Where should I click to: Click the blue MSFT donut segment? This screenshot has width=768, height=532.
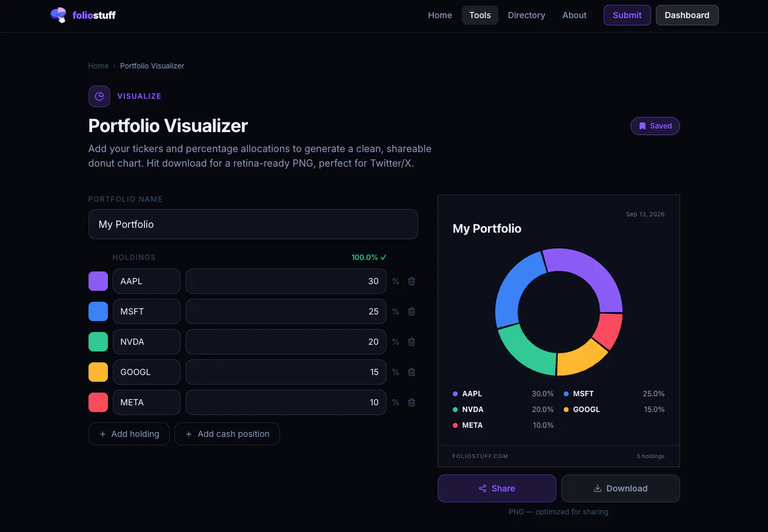point(514,284)
